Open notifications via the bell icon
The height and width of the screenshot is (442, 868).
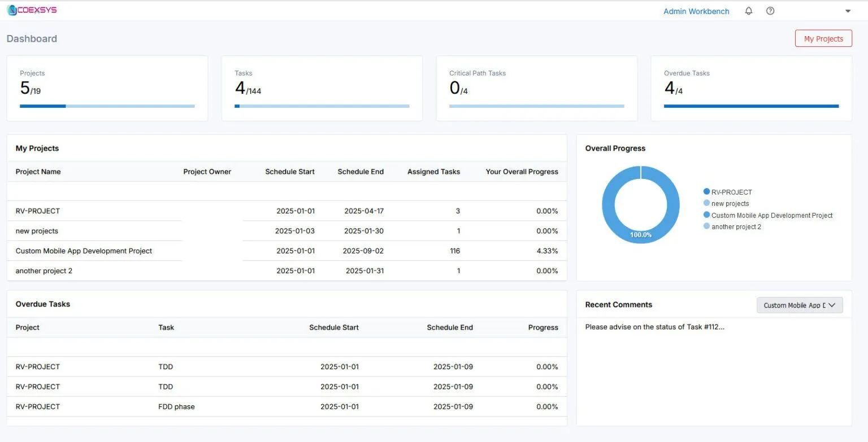(x=748, y=11)
